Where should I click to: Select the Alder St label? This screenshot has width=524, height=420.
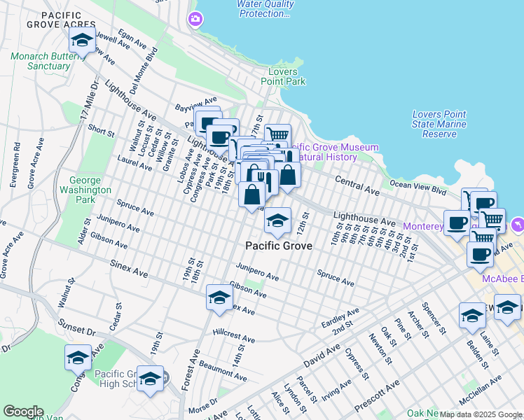click(84, 232)
